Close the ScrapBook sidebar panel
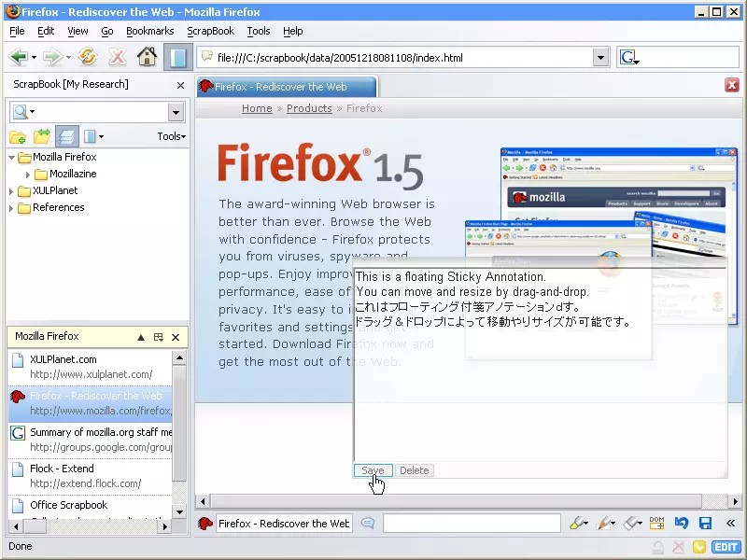747x560 pixels. 180,85
